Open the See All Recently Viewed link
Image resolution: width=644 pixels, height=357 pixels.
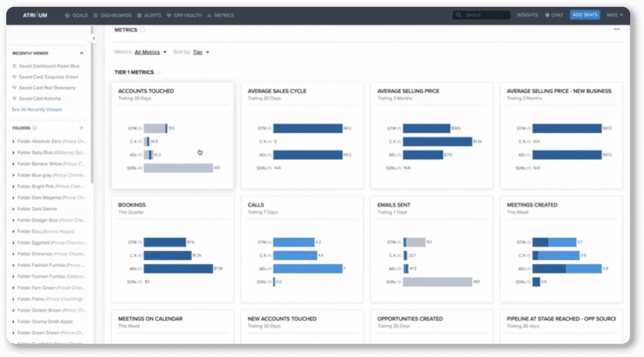coord(36,109)
